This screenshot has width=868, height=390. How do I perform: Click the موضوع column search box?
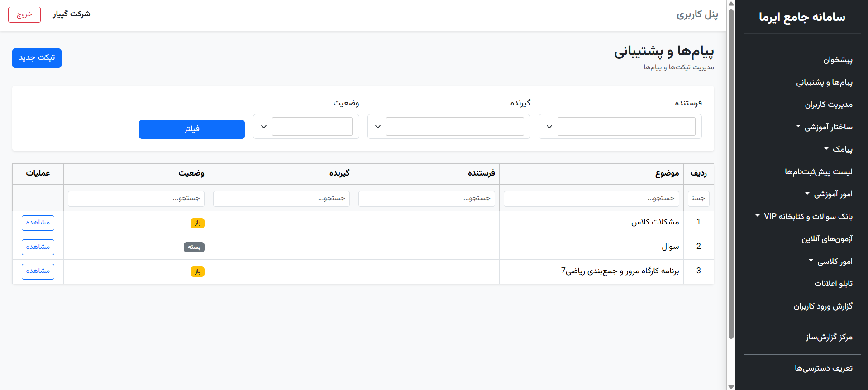tap(591, 199)
